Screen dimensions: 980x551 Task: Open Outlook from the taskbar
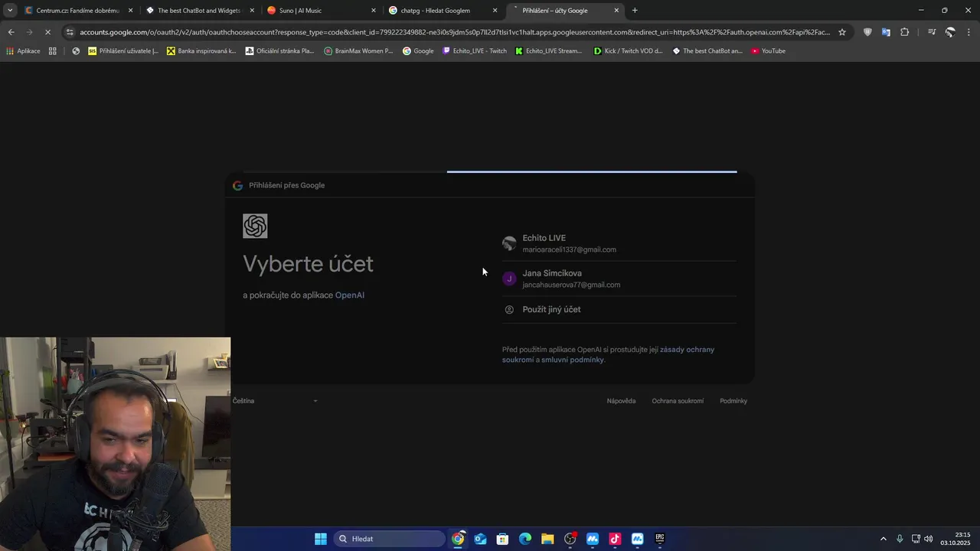pyautogui.click(x=480, y=539)
